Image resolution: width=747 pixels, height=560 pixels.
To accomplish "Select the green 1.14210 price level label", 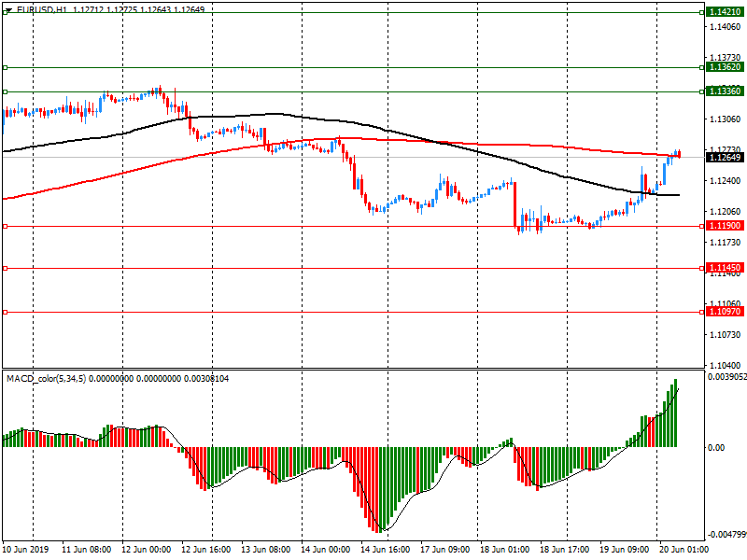I will [x=725, y=12].
